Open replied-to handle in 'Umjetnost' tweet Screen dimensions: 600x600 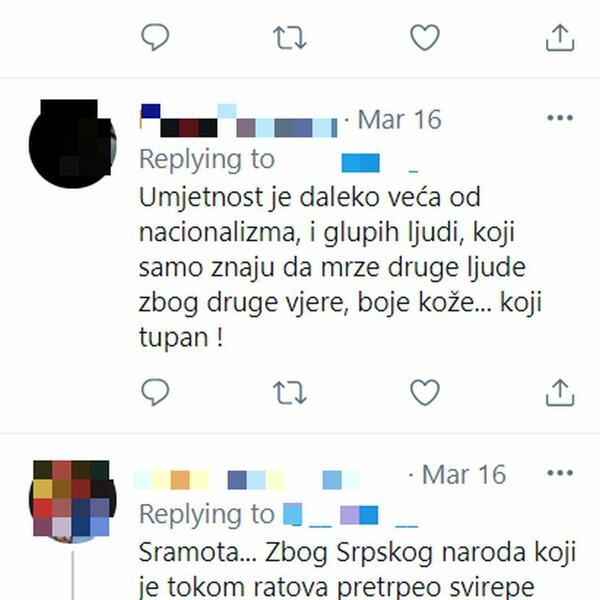(379, 163)
